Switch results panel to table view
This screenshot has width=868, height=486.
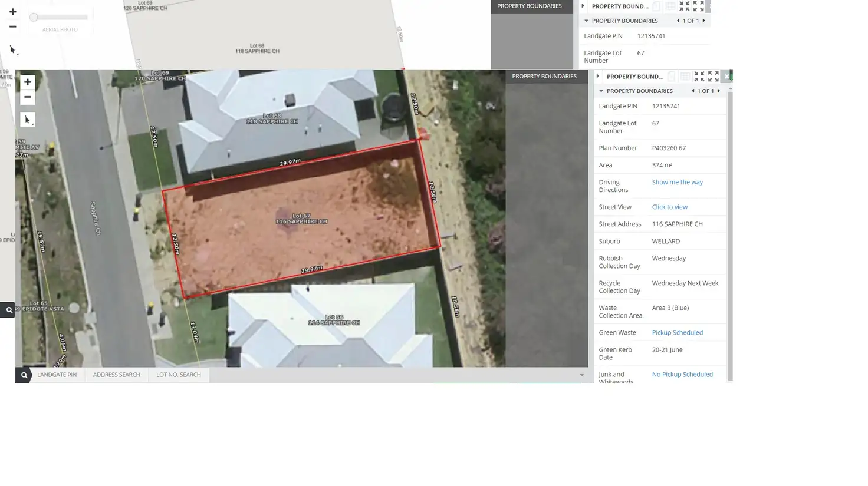pos(685,77)
